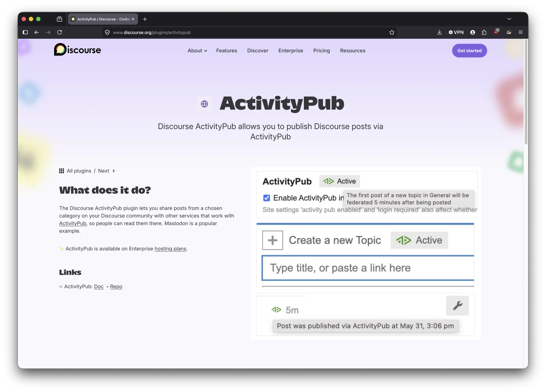The width and height of the screenshot is (546, 392).
Task: Open the Repo link
Action: point(116,286)
